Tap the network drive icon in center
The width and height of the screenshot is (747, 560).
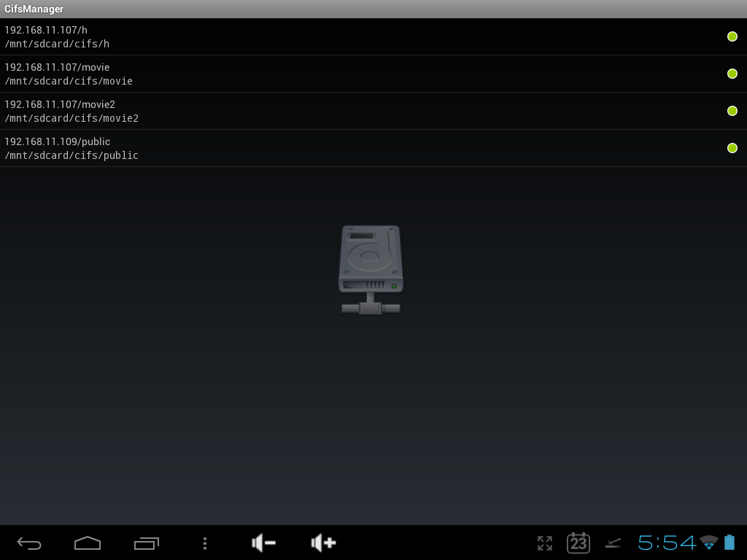pos(371,269)
